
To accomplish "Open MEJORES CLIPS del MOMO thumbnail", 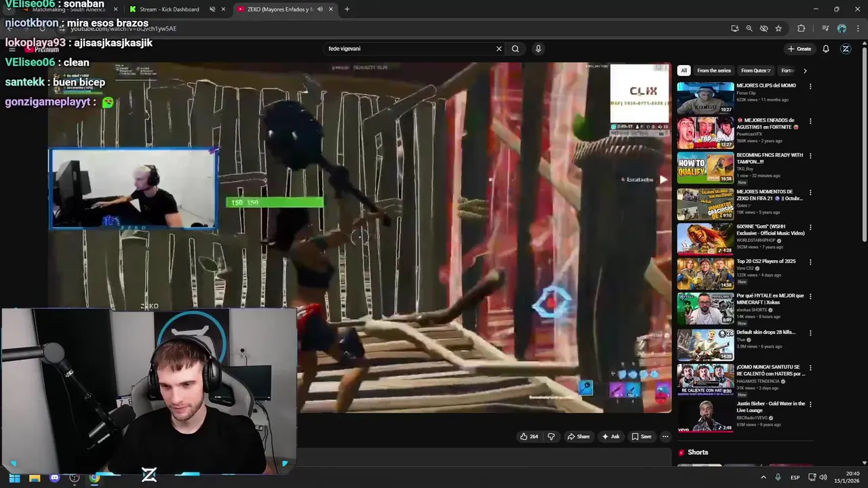I will 705,98.
